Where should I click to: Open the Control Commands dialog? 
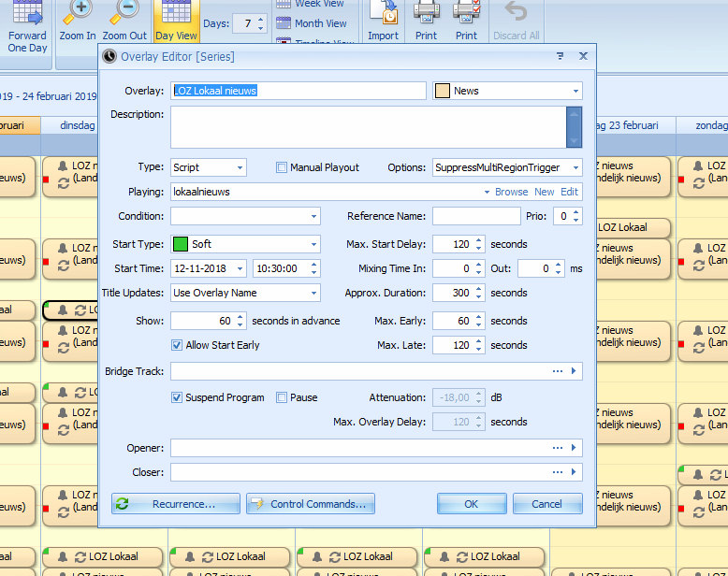(311, 504)
